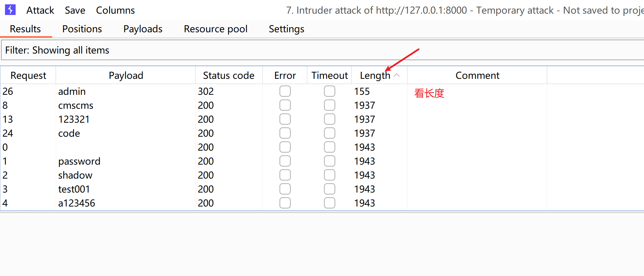This screenshot has width=644, height=276.
Task: Switch to the Payloads tab
Action: tap(143, 29)
